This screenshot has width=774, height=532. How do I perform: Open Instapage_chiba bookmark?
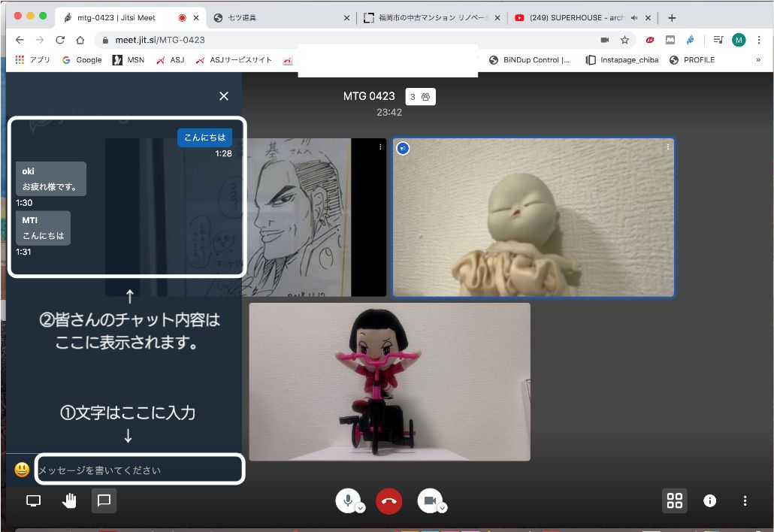[x=622, y=59]
